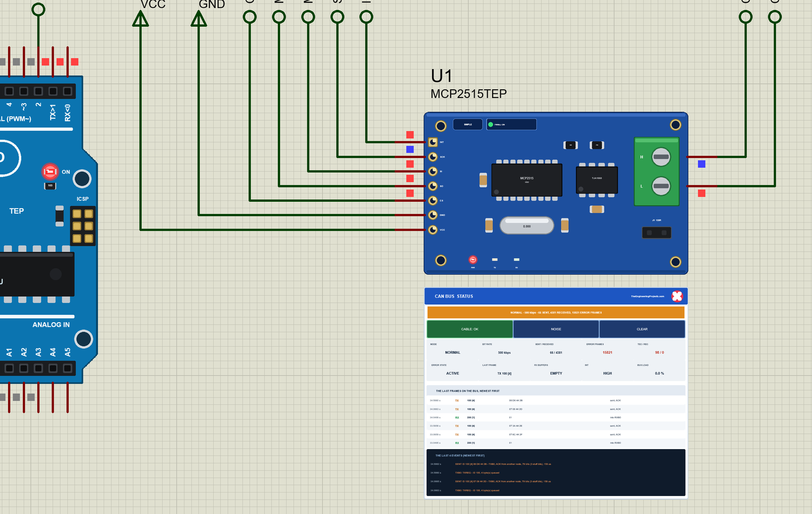
Task: Click the VCC pin pad on the module
Action: tap(433, 230)
